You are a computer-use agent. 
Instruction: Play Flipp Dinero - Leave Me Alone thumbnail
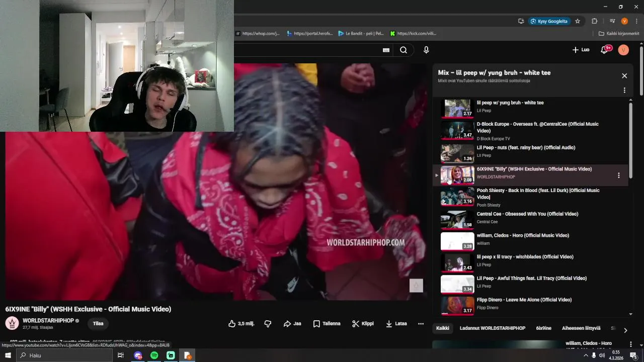tap(457, 306)
